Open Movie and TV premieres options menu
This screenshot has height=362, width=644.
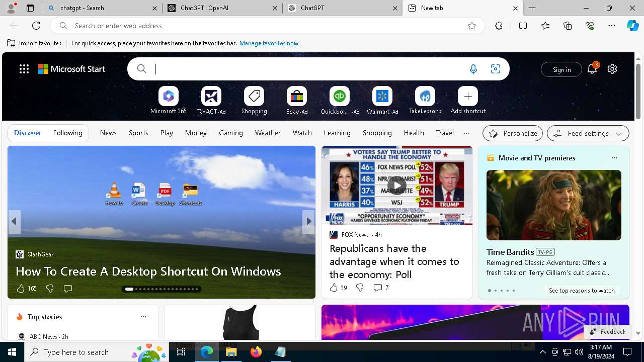tap(614, 158)
